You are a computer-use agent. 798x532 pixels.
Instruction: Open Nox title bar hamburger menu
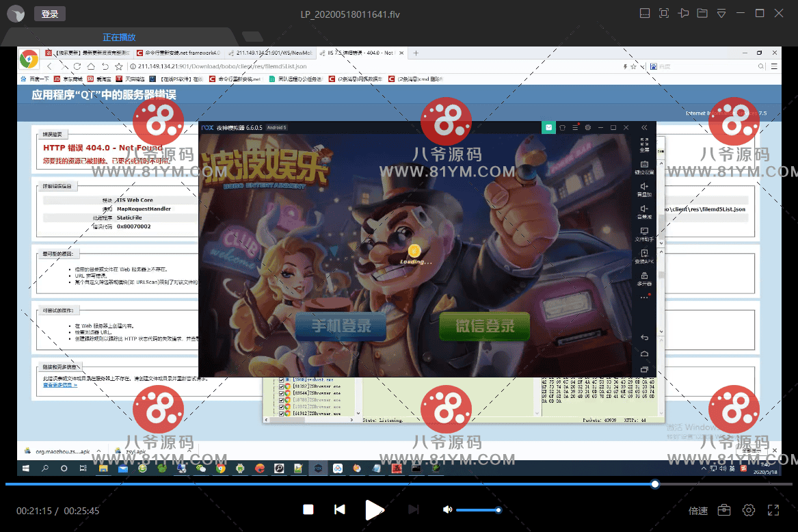[x=575, y=127]
